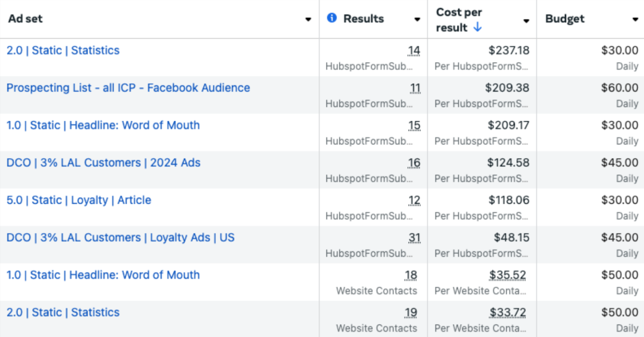Click the Ad set column header label
The height and width of the screenshot is (337, 644).
point(25,19)
